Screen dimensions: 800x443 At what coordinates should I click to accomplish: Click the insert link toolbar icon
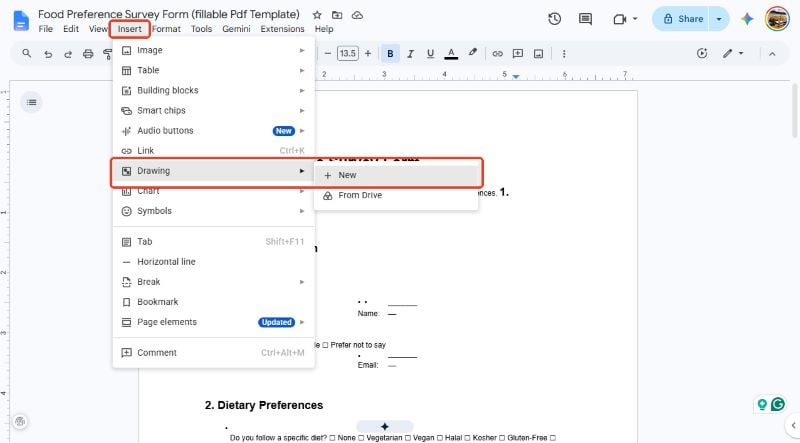tap(497, 54)
